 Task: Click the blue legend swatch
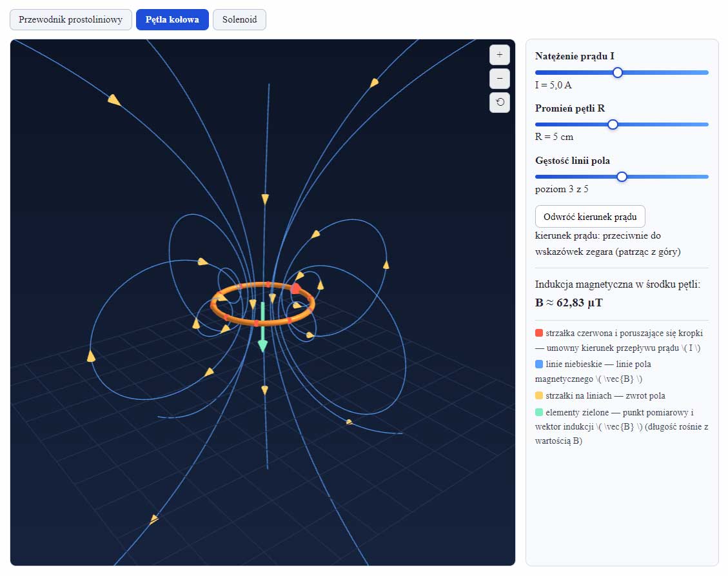click(x=539, y=364)
